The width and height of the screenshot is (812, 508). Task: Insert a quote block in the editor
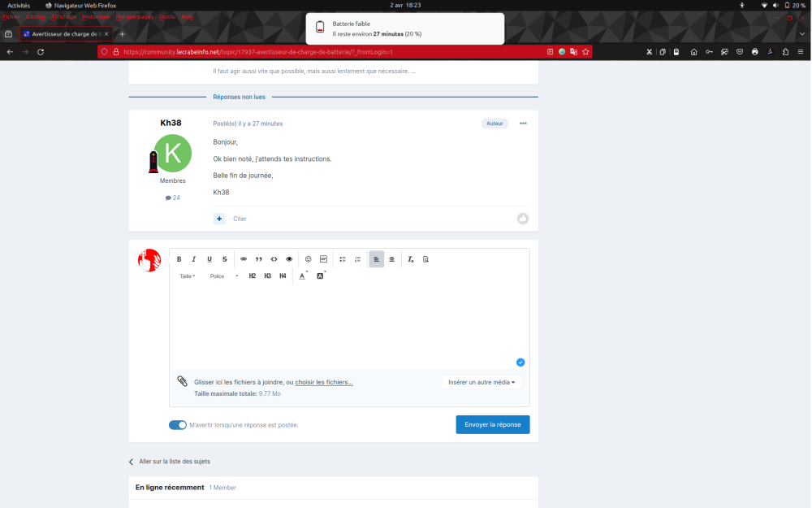[258, 259]
